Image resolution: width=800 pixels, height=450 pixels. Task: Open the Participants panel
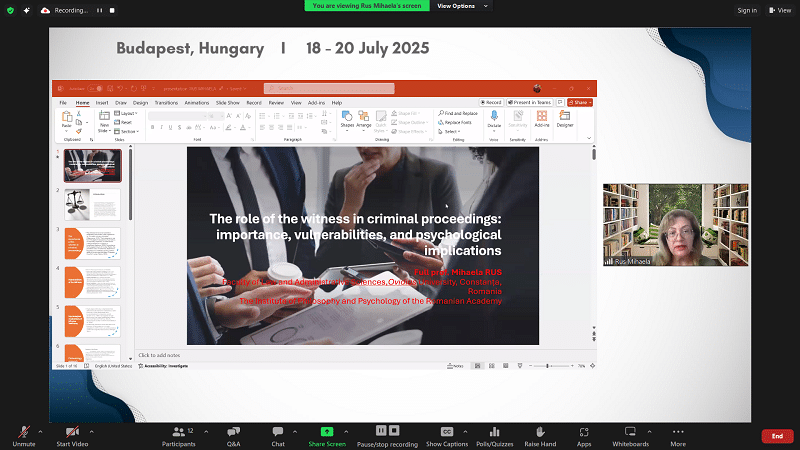coord(178,434)
